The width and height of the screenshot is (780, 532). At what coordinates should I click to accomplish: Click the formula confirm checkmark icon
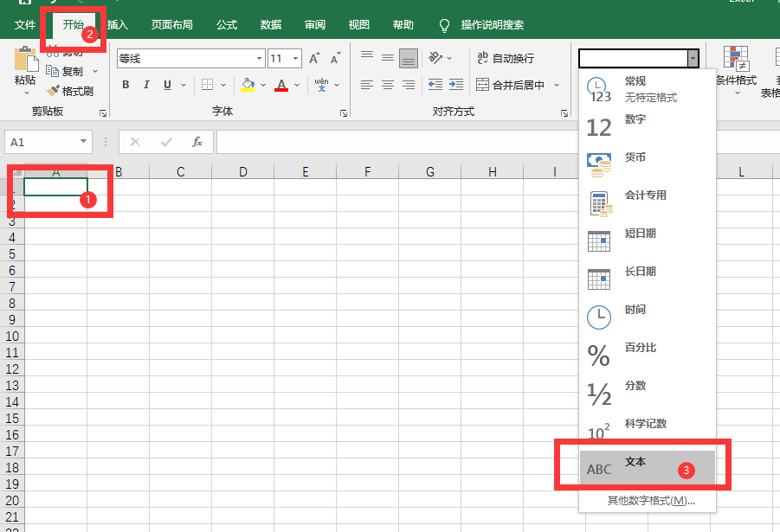166,142
